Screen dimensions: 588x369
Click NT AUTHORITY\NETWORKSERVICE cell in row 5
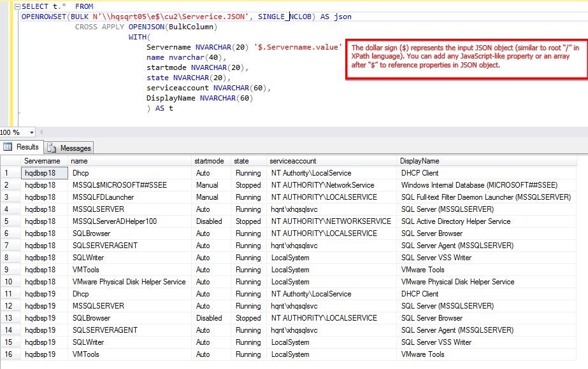(331, 221)
